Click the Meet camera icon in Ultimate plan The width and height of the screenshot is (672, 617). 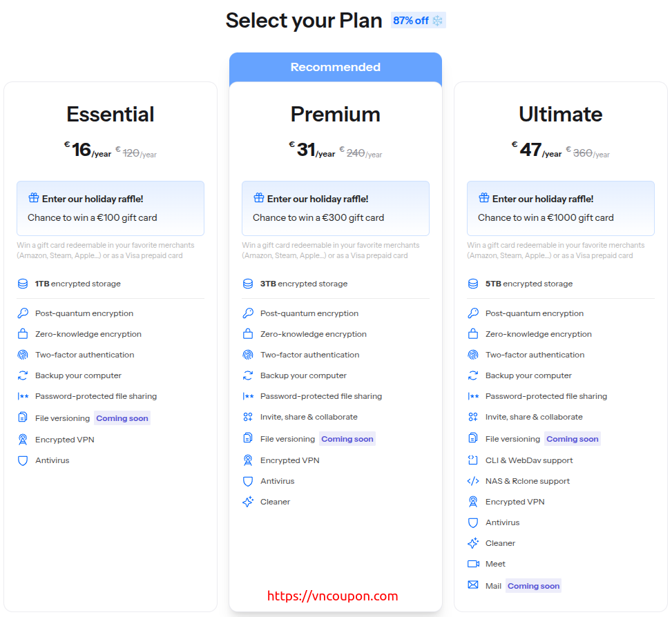(473, 564)
